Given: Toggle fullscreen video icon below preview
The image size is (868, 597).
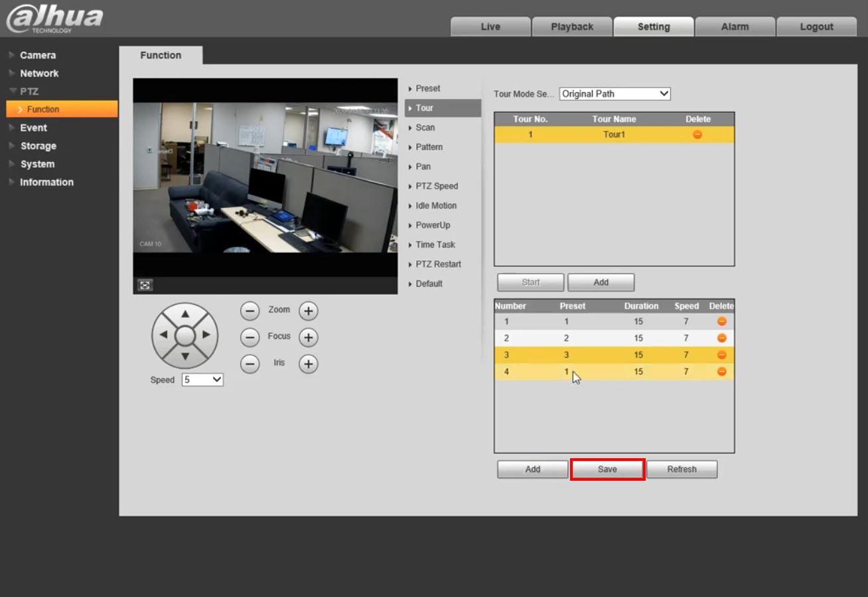Looking at the screenshot, I should [145, 285].
